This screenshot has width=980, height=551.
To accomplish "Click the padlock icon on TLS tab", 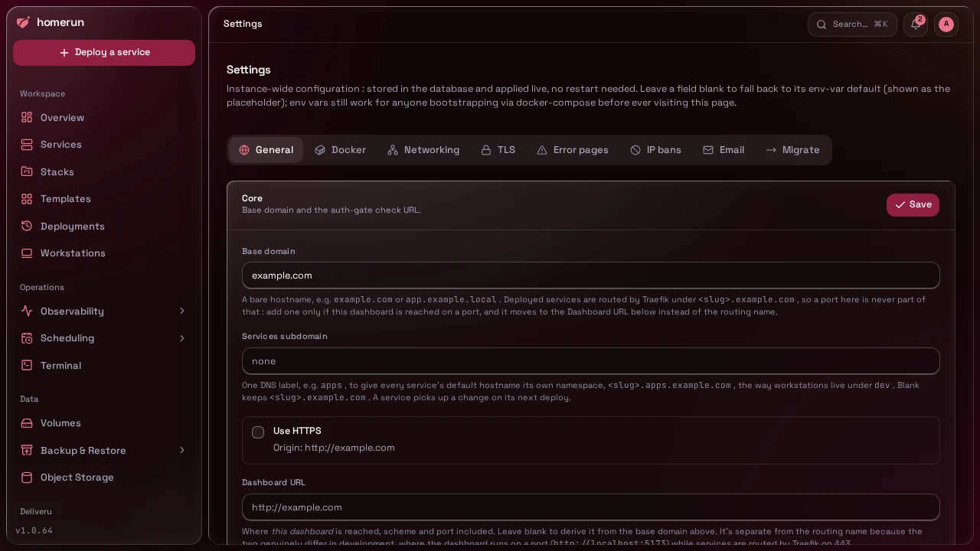I will (x=486, y=150).
